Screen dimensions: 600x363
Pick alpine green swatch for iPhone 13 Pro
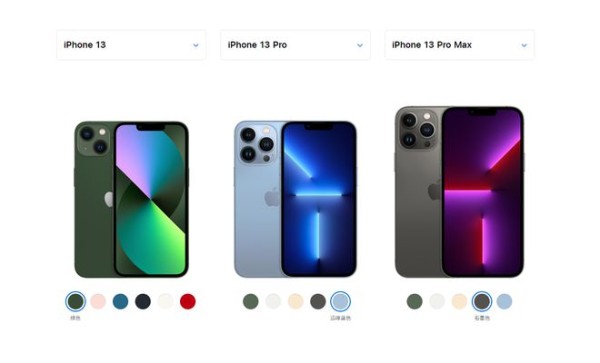click(251, 301)
